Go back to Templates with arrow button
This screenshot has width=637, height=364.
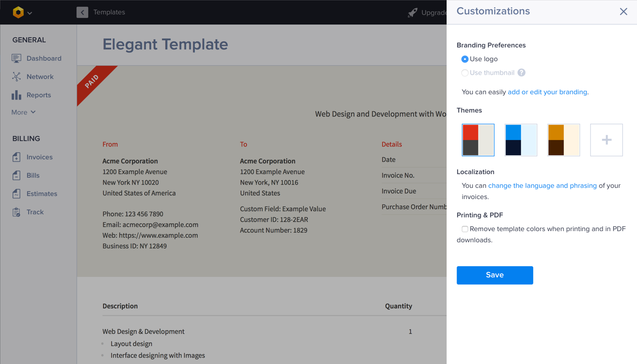82,12
